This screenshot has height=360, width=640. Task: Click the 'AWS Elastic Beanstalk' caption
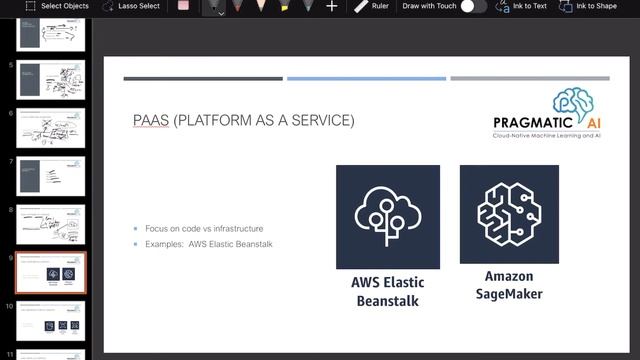(388, 291)
